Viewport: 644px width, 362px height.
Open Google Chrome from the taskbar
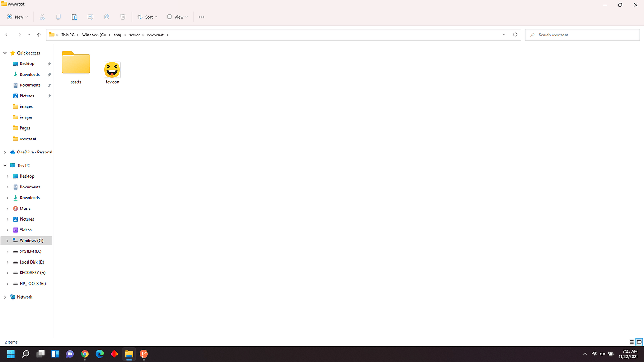[x=84, y=354]
